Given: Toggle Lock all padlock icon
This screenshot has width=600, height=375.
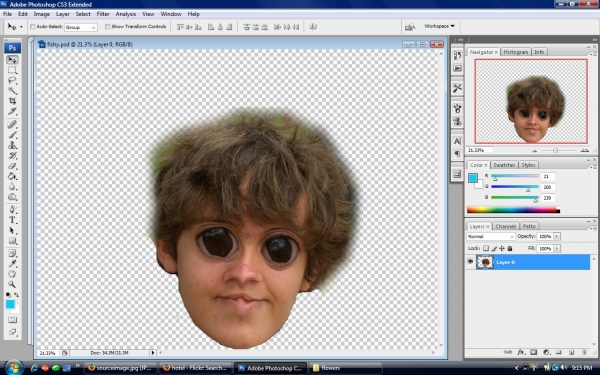Looking at the screenshot, I should 510,248.
